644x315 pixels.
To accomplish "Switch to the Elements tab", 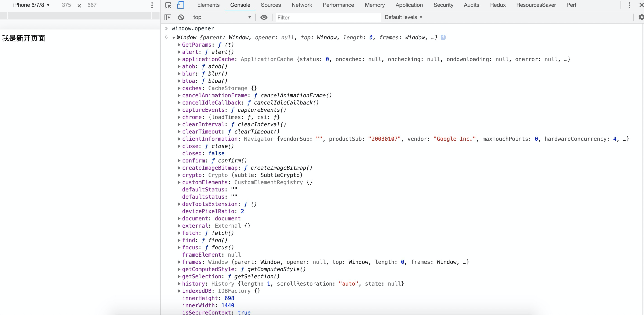I will click(x=208, y=5).
